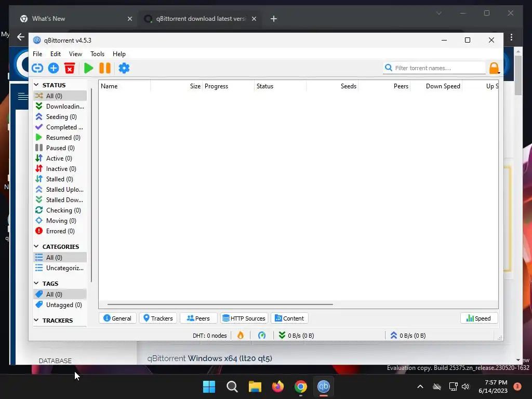Click the Add Torrent Link toolbar icon
Image resolution: width=532 pixels, height=399 pixels.
tap(37, 68)
